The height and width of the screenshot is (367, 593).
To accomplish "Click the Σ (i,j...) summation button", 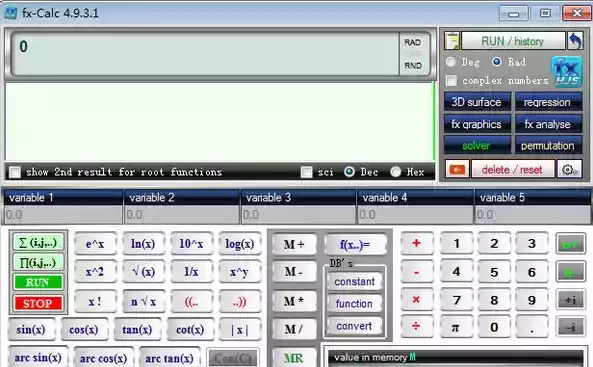I will click(x=38, y=243).
